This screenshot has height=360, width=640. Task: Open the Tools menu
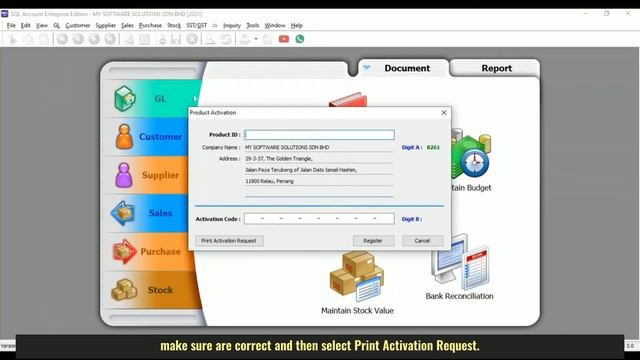(x=253, y=25)
